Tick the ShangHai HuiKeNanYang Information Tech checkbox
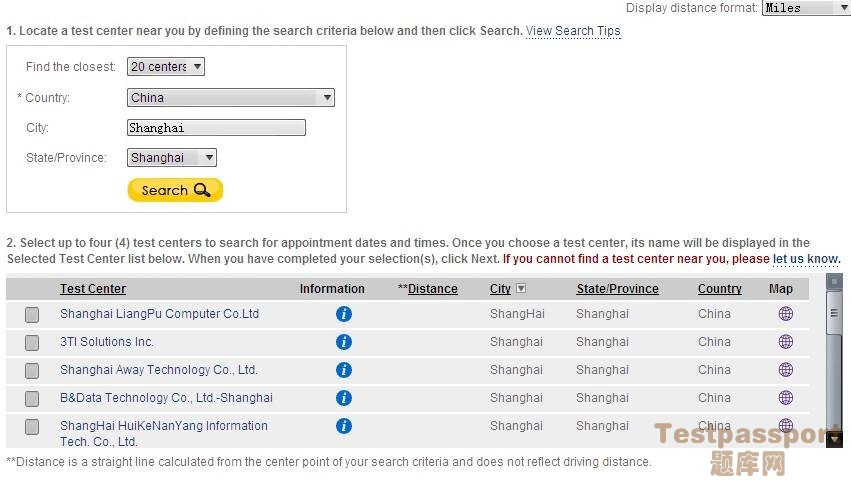Screen dimensions: 851x480 point(32,427)
